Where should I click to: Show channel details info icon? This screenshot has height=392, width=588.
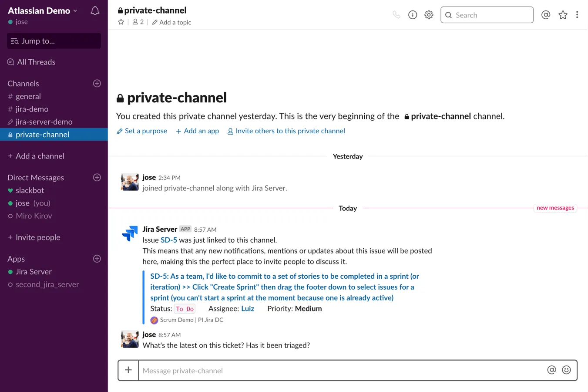pos(413,15)
